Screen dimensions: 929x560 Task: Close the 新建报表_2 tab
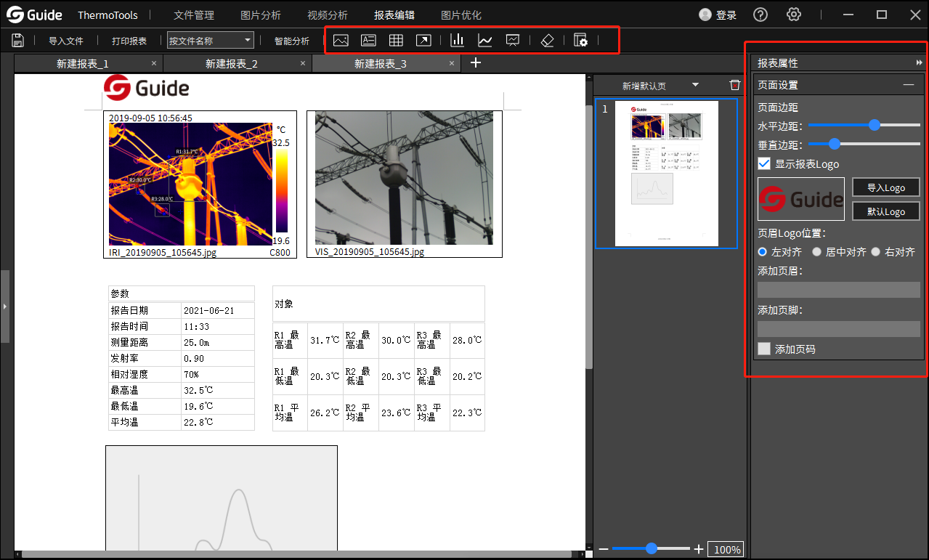pos(303,64)
